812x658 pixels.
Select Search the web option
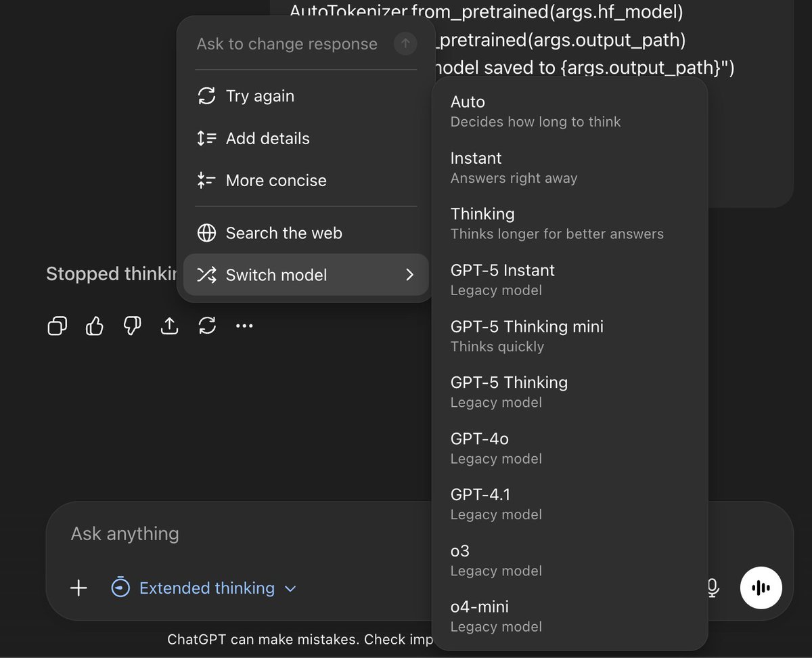306,233
